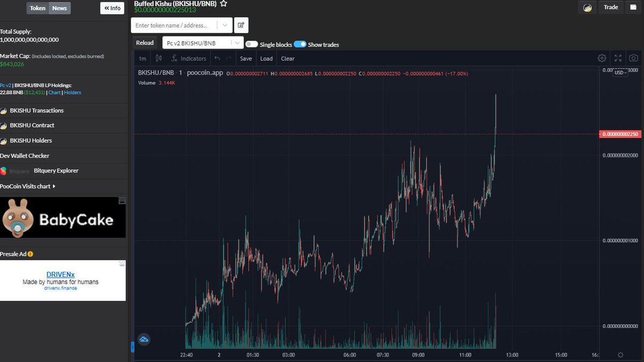Open the USD currency dropdown on the price axis
This screenshot has width=644, height=362.
tap(621, 73)
